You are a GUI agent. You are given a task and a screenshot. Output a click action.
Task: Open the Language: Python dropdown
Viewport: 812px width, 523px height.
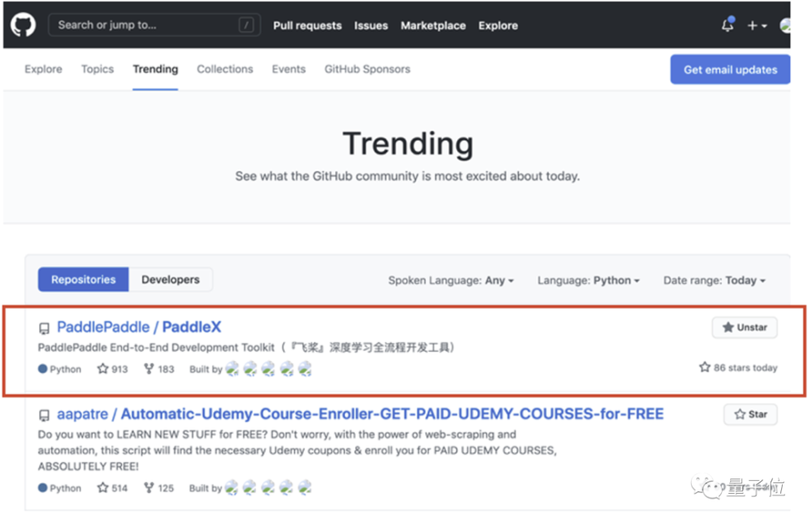pos(584,280)
